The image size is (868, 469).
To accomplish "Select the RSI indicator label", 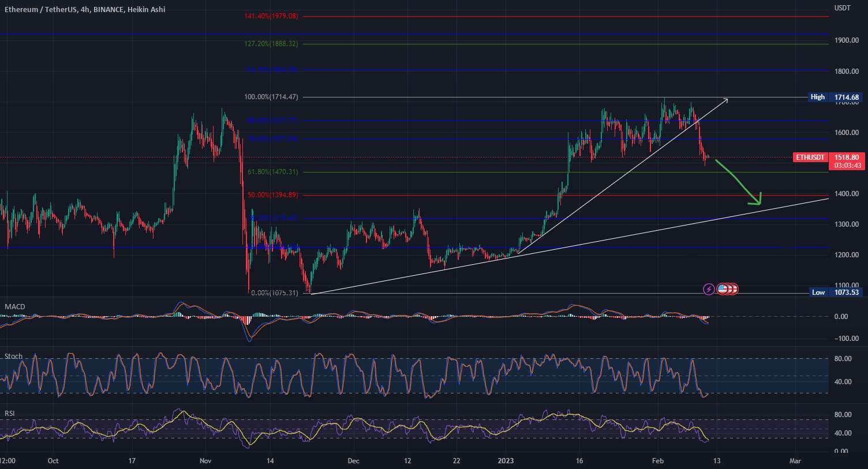I will coord(9,414).
